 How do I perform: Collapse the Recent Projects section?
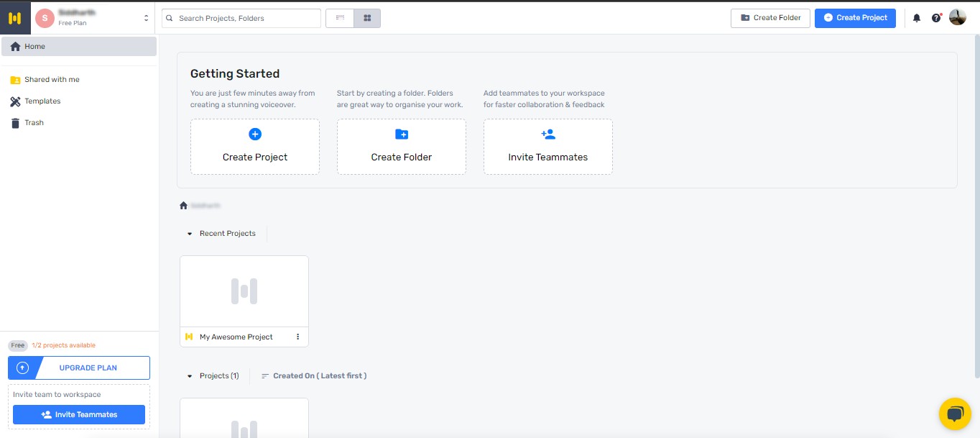tap(190, 234)
